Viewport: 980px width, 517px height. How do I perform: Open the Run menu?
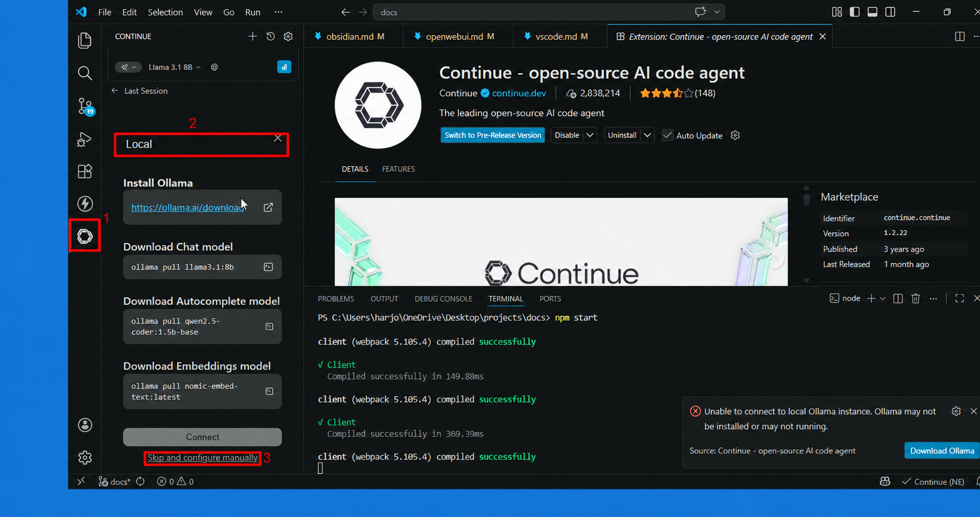[253, 12]
